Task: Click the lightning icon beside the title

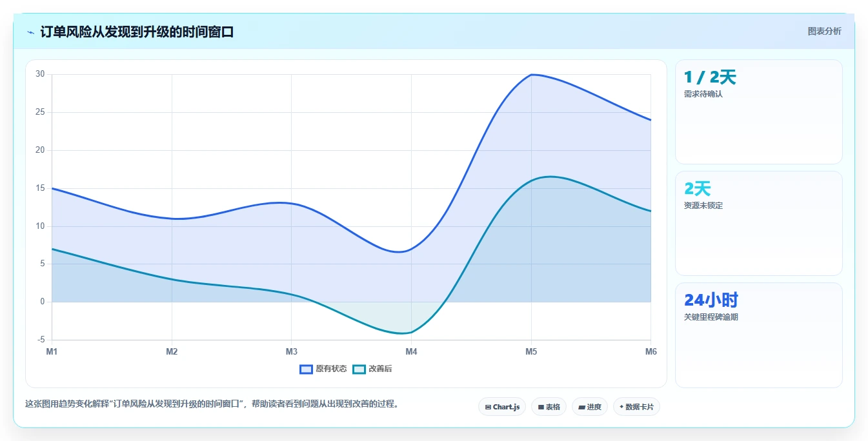Action: point(31,32)
